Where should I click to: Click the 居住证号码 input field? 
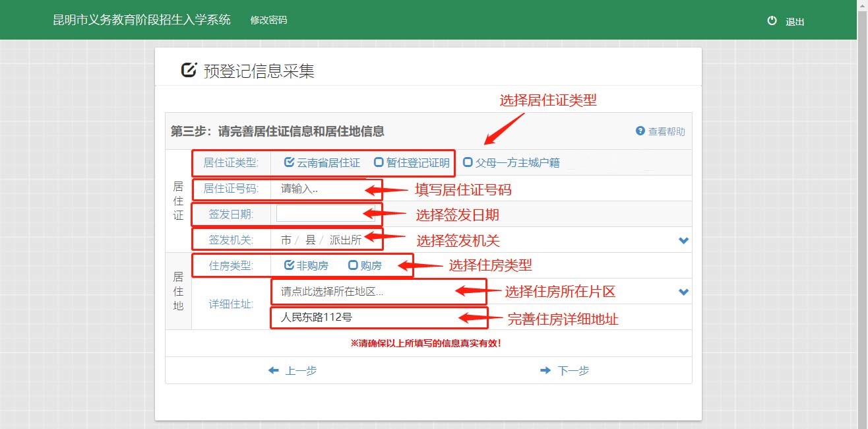coord(320,189)
